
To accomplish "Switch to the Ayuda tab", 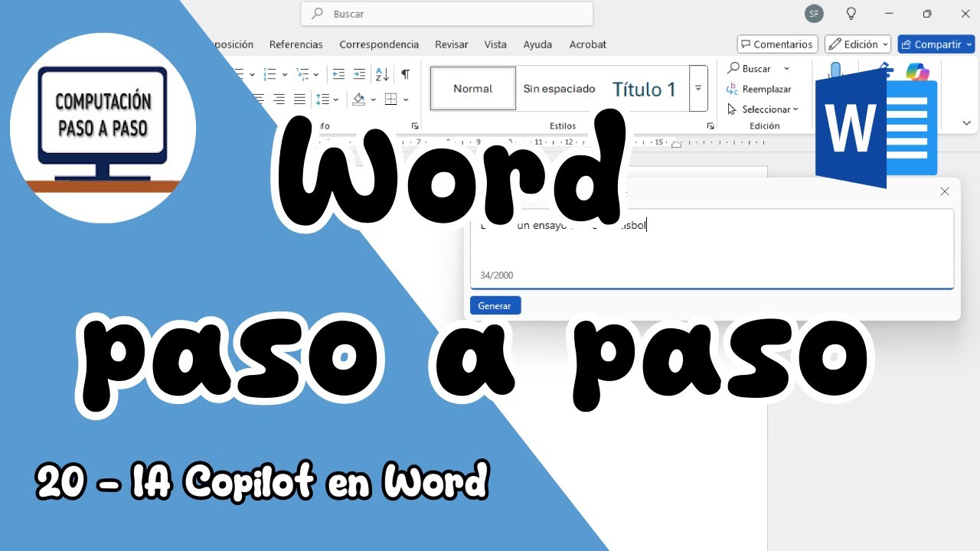I will pos(537,44).
